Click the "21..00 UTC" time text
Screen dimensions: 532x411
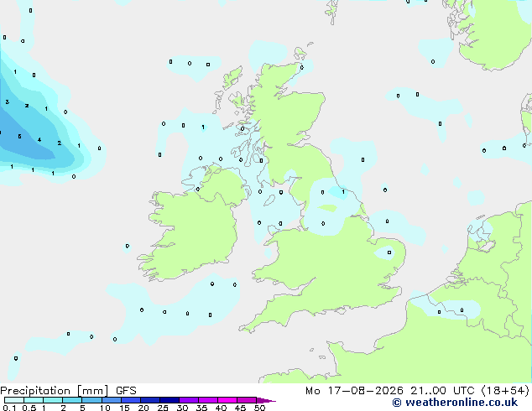(x=442, y=391)
